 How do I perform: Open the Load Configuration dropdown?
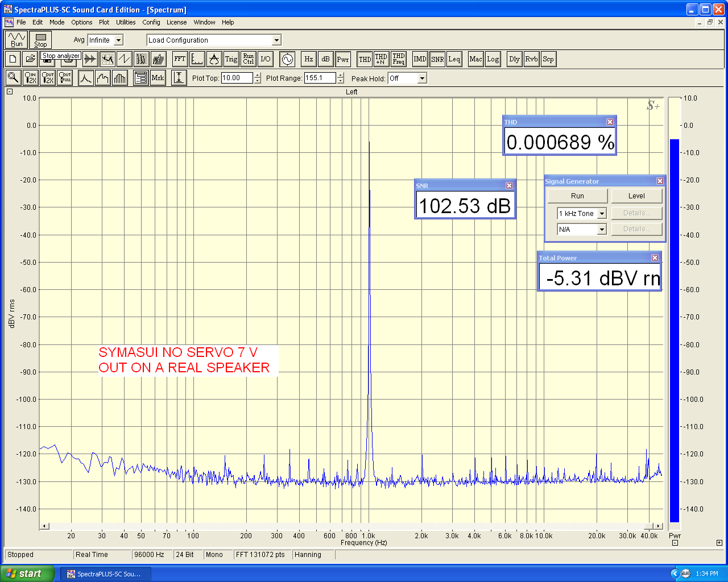tap(276, 40)
